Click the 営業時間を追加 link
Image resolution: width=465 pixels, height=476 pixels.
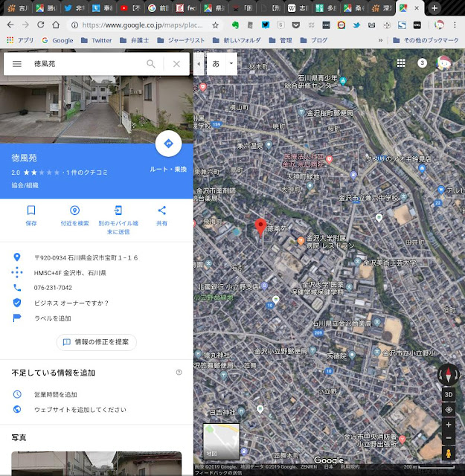[56, 394]
